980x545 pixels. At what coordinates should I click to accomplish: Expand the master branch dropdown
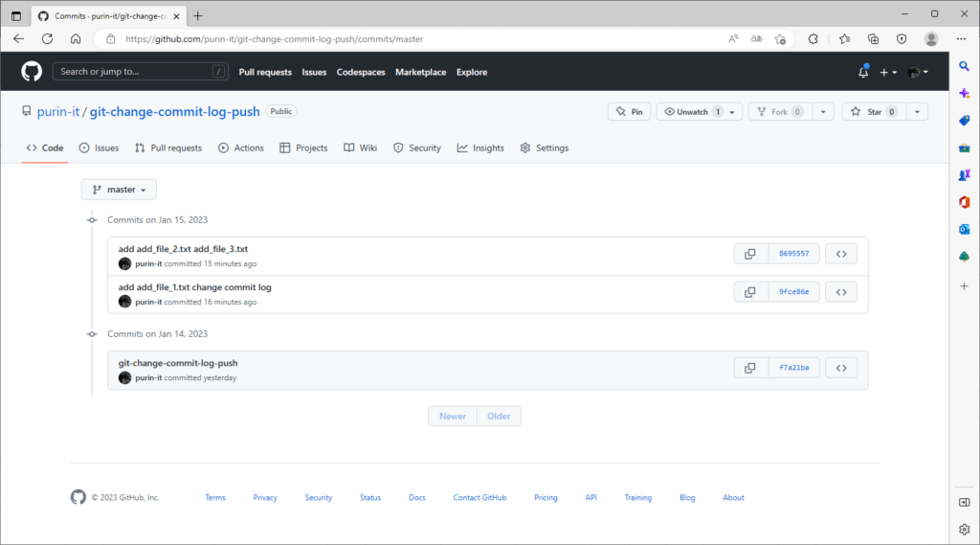(119, 190)
